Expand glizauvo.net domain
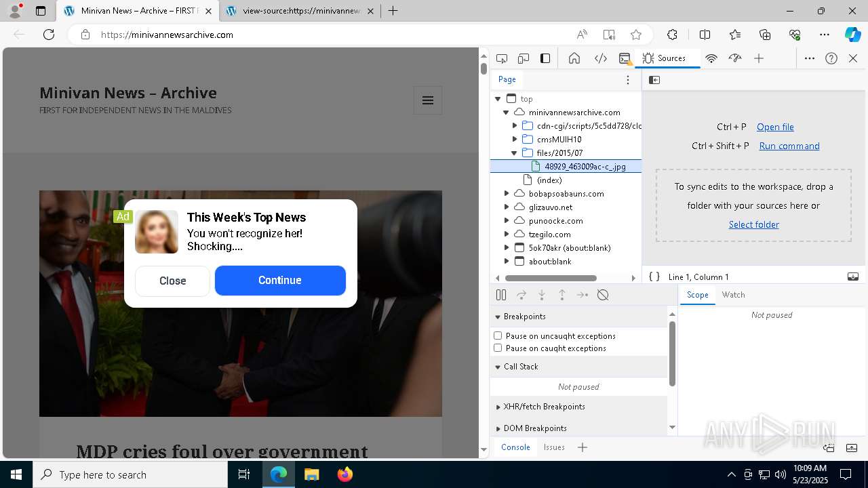This screenshot has width=868, height=488. (507, 207)
